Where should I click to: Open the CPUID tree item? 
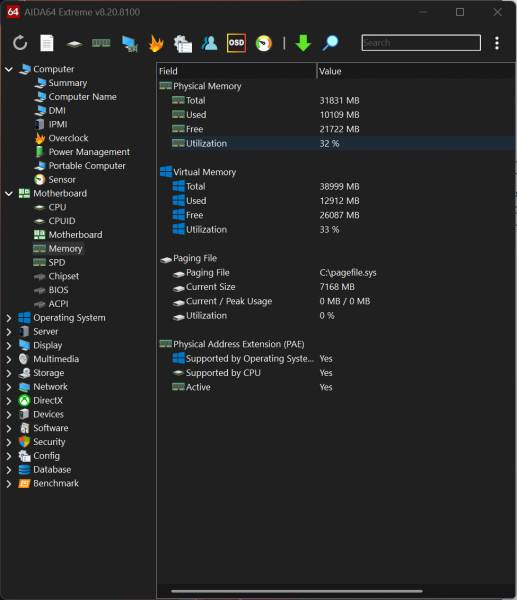62,221
